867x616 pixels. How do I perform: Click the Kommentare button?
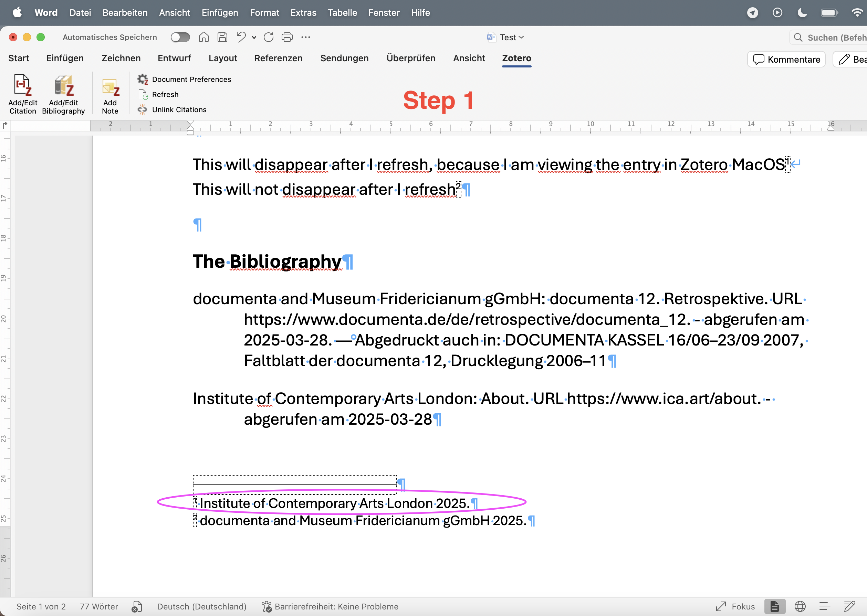pyautogui.click(x=786, y=59)
